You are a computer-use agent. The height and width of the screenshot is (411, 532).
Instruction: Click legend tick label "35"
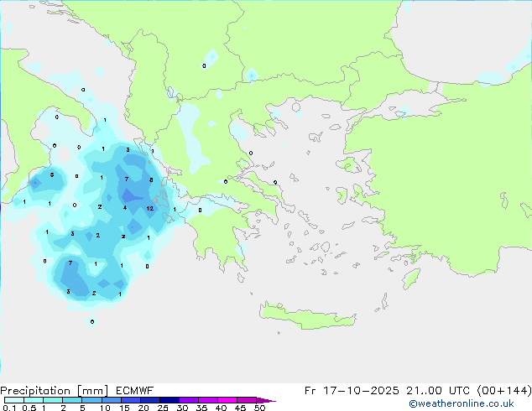pyautogui.click(x=202, y=408)
